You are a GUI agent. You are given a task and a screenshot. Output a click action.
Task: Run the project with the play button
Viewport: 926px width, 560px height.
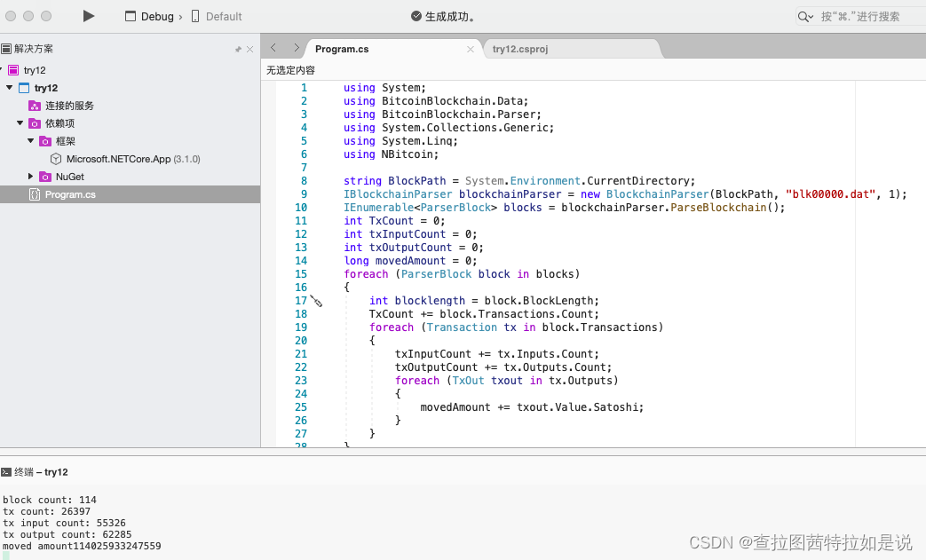[89, 16]
